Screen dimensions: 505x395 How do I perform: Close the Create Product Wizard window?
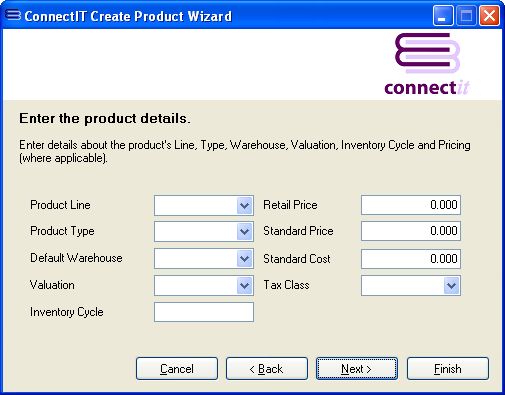489,16
